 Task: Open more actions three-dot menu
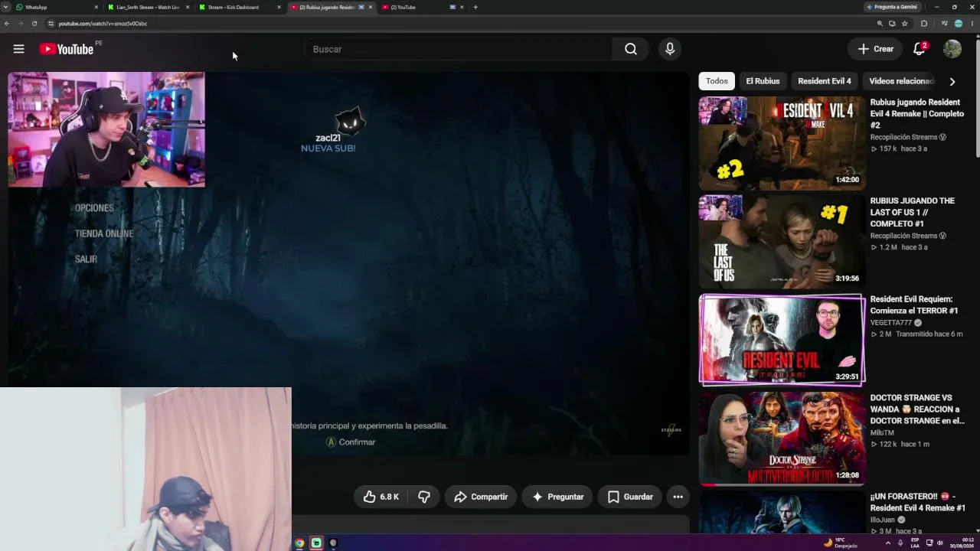678,497
